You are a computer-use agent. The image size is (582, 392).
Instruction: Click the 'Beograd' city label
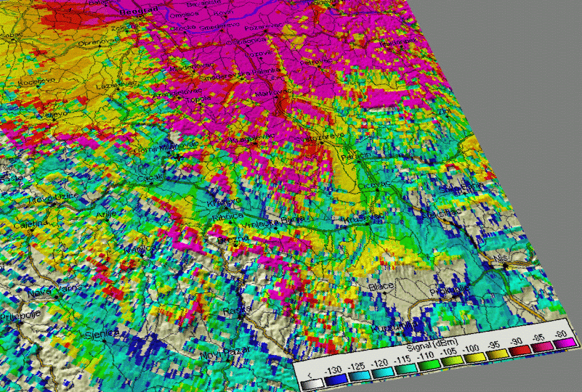pos(139,11)
